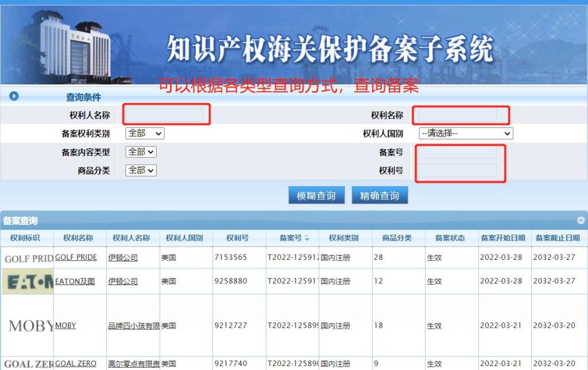This screenshot has height=370, width=588.
Task: Click the 精确查询 exact search button
Action: 380,196
